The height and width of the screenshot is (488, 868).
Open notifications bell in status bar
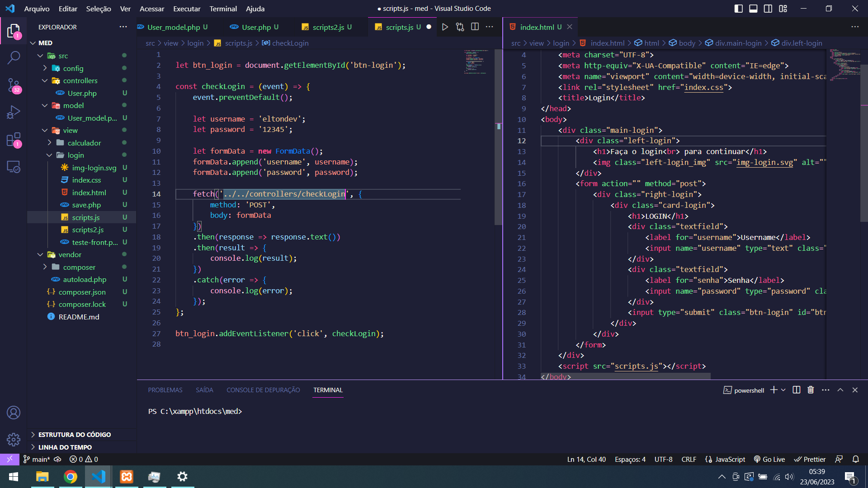856,459
